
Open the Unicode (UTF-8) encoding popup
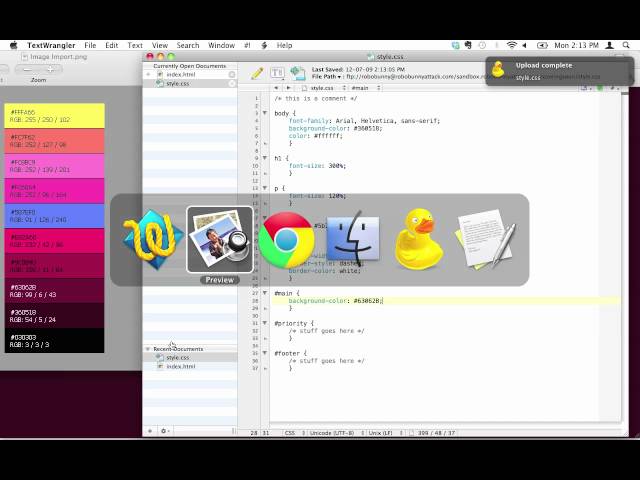[x=336, y=433]
